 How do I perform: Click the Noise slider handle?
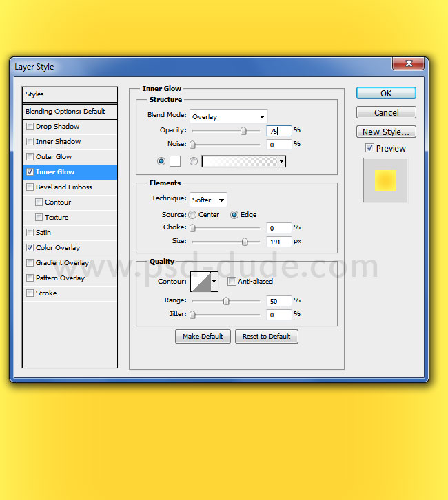click(192, 145)
